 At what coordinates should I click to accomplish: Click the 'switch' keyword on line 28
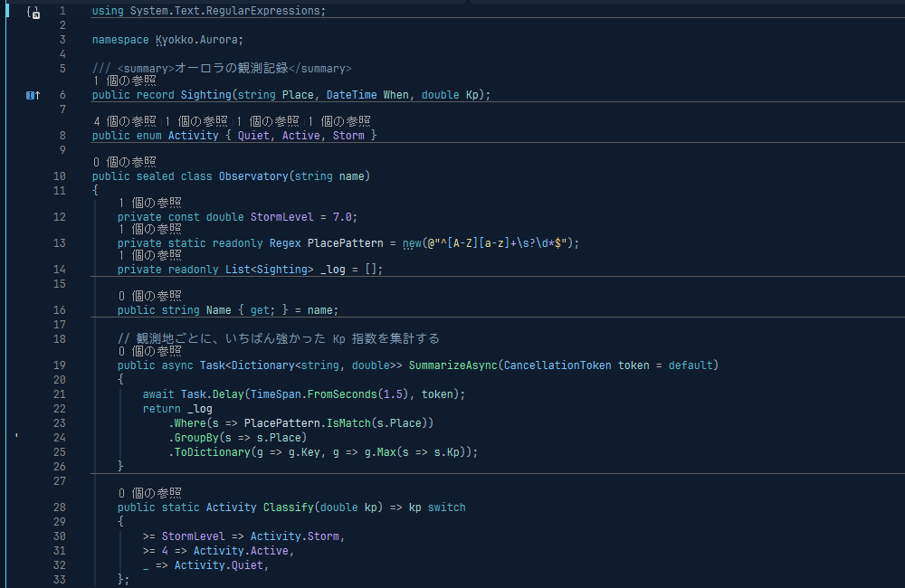[x=447, y=507]
